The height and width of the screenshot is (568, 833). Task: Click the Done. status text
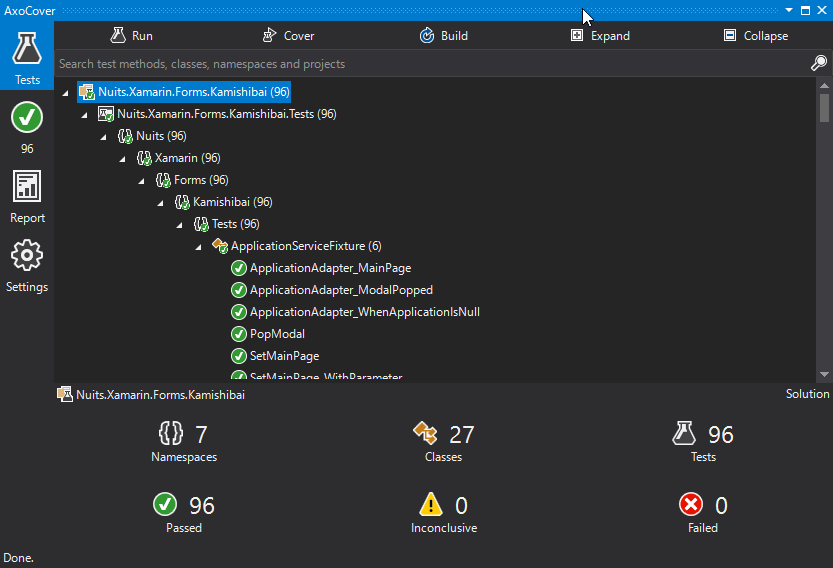coord(18,558)
